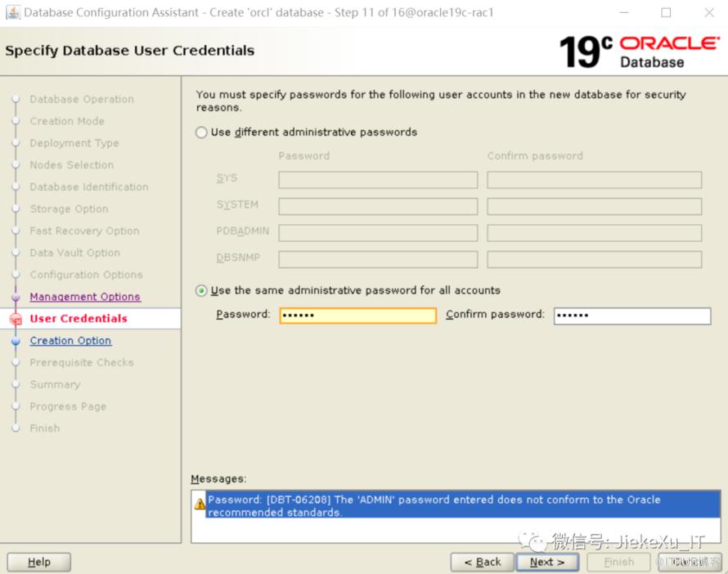Screen dimensions: 728x574
Task: Open Help for this wizard
Action: [x=38, y=562]
